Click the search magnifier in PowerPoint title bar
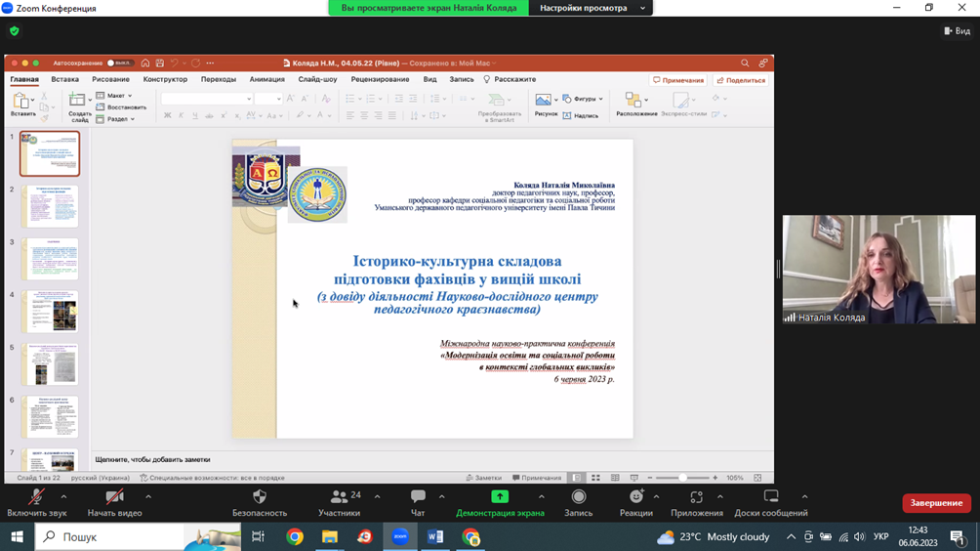The width and height of the screenshot is (980, 551). 745,63
